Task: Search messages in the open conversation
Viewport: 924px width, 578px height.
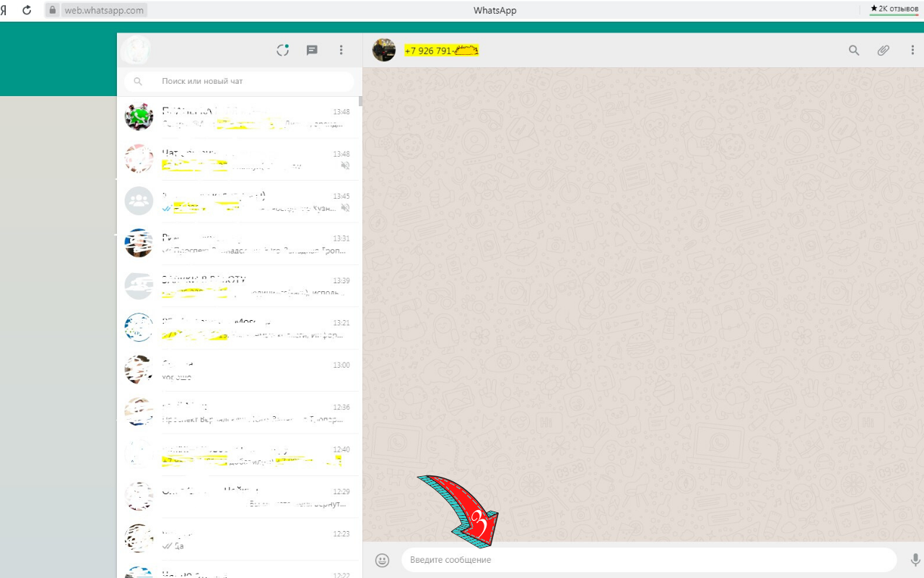Action: tap(854, 51)
